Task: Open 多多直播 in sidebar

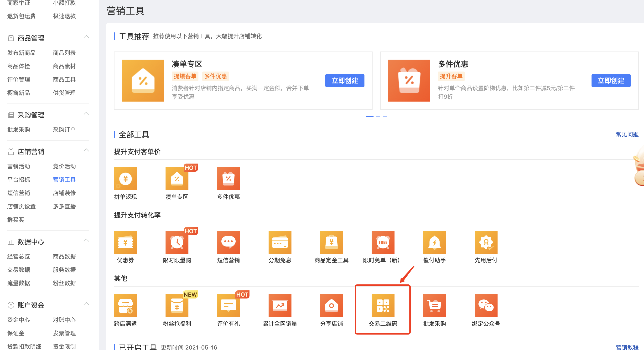Action: tap(64, 206)
